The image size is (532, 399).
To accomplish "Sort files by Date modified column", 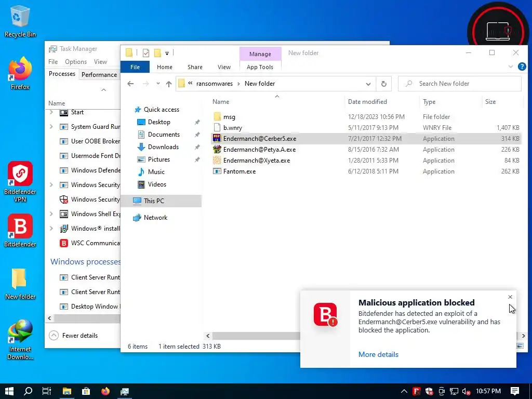I will [367, 102].
